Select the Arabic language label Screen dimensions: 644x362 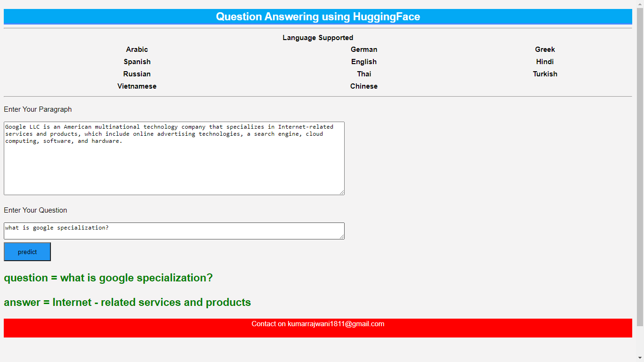[x=137, y=49]
